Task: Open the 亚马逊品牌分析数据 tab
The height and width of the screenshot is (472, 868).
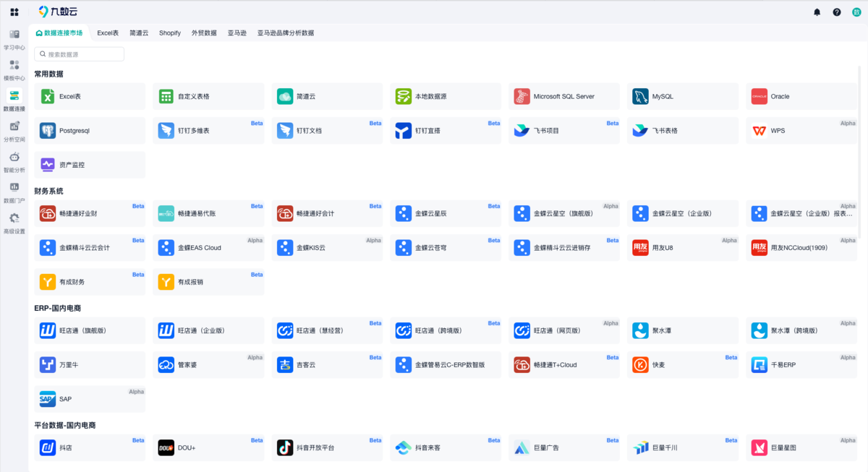Action: coord(286,33)
